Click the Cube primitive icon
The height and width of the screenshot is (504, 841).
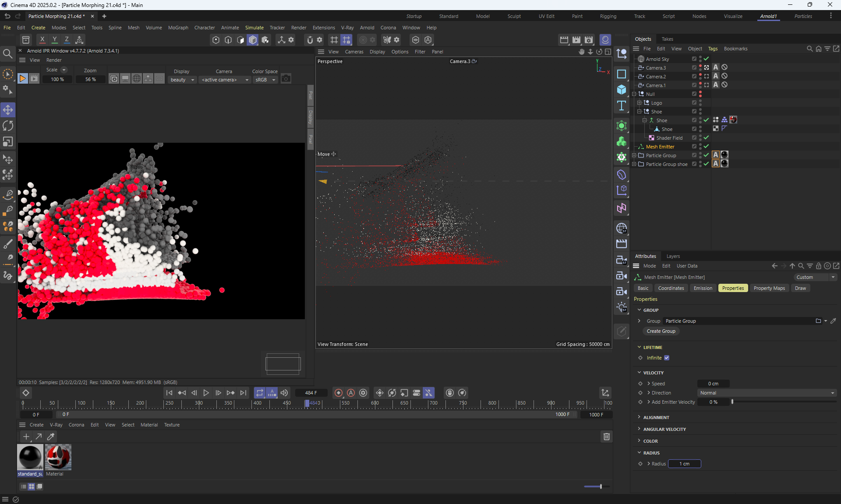[x=621, y=90]
